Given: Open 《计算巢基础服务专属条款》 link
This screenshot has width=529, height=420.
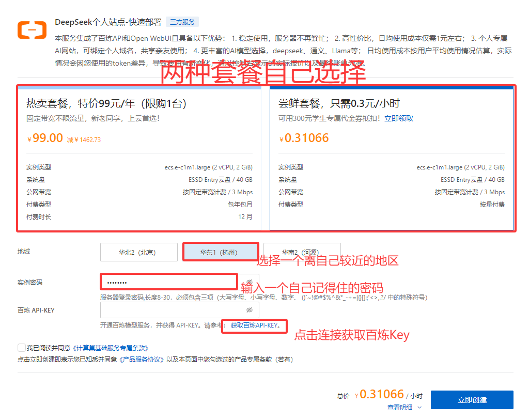Looking at the screenshot, I should click(110, 348).
